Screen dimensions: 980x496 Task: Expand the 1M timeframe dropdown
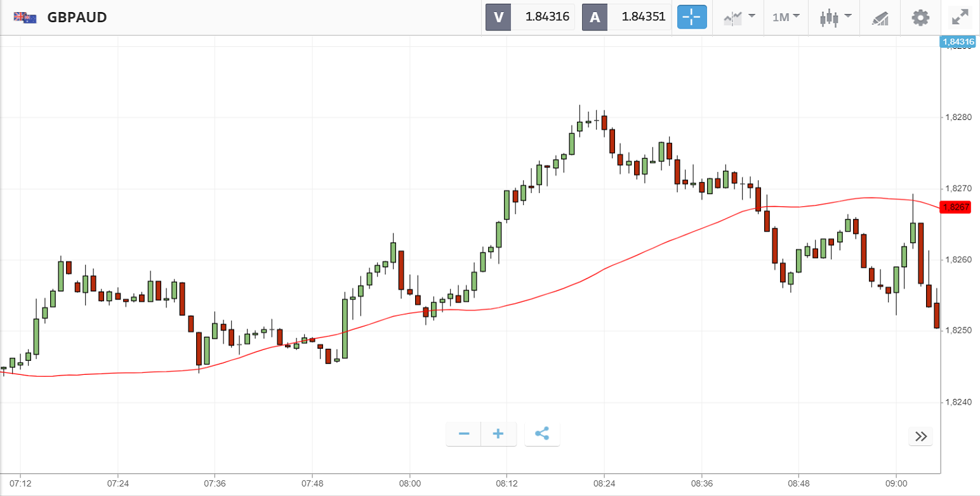[x=786, y=17]
